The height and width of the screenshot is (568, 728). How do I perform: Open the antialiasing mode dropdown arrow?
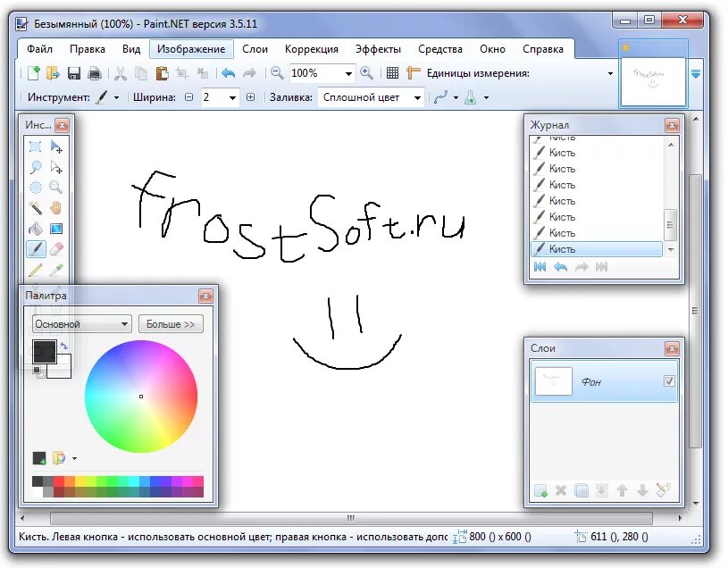456,97
